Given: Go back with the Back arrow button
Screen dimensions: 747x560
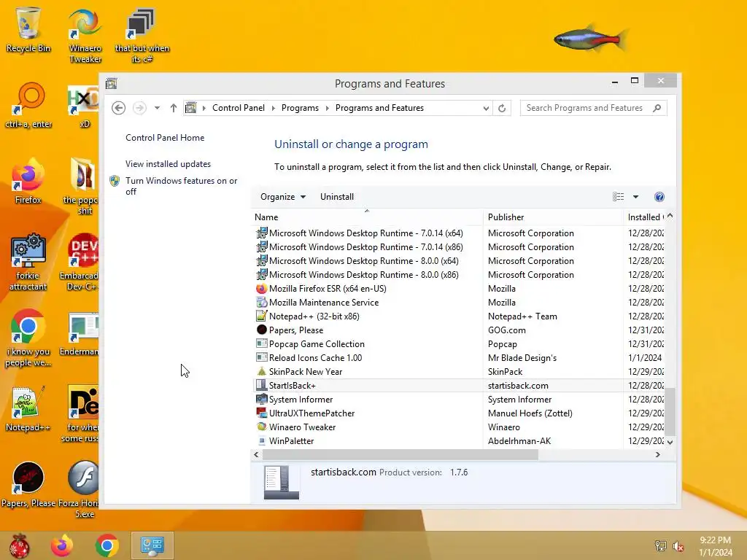Looking at the screenshot, I should [119, 108].
